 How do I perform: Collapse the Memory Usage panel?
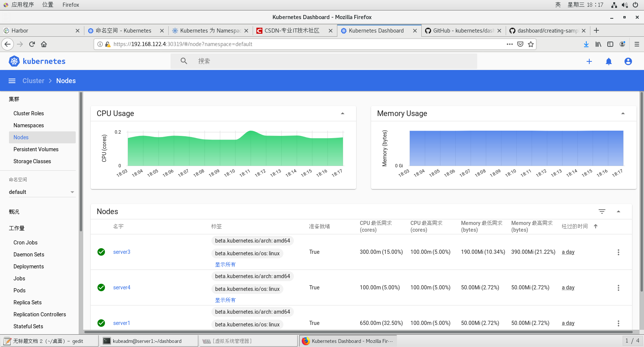coord(623,113)
